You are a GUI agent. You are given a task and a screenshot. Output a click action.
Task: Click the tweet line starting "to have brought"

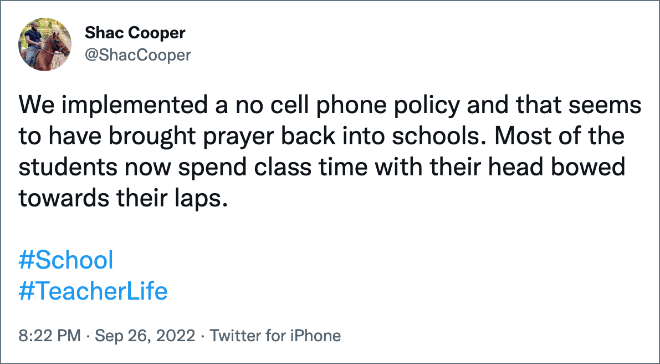[321, 136]
